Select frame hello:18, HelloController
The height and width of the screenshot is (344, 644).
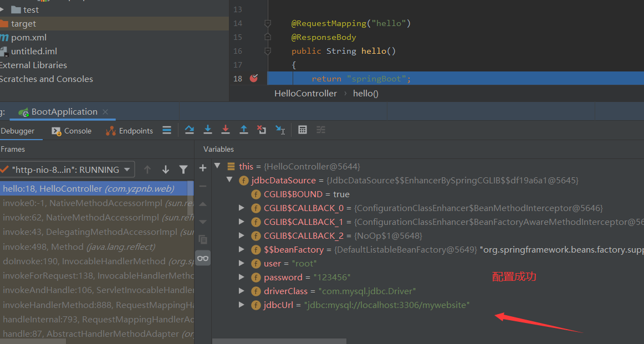94,188
